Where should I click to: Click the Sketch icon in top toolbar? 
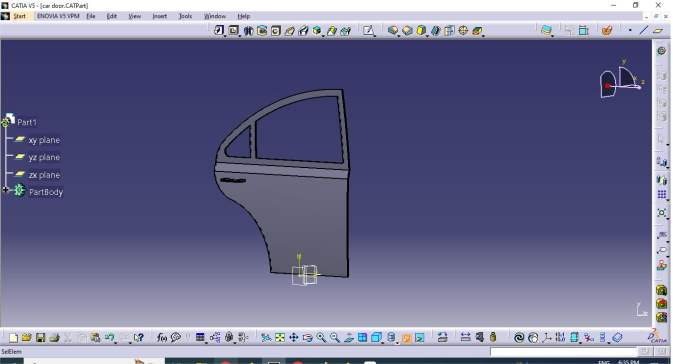click(368, 30)
